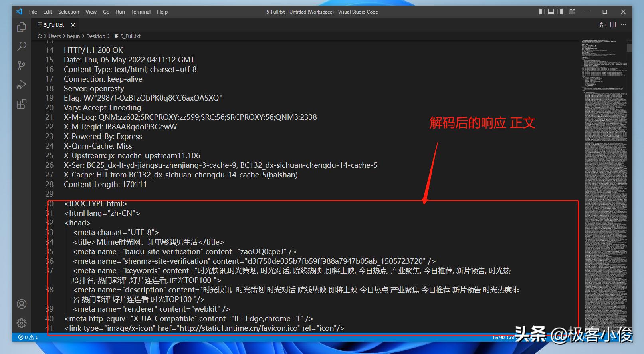
Task: Click the baidu-site-verification meta line
Action: coord(184,251)
